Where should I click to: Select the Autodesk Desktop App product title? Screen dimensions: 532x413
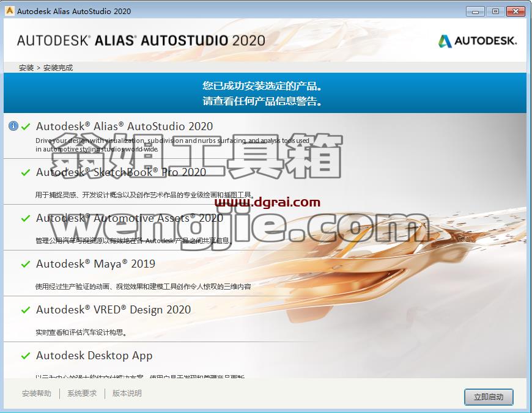tap(94, 356)
